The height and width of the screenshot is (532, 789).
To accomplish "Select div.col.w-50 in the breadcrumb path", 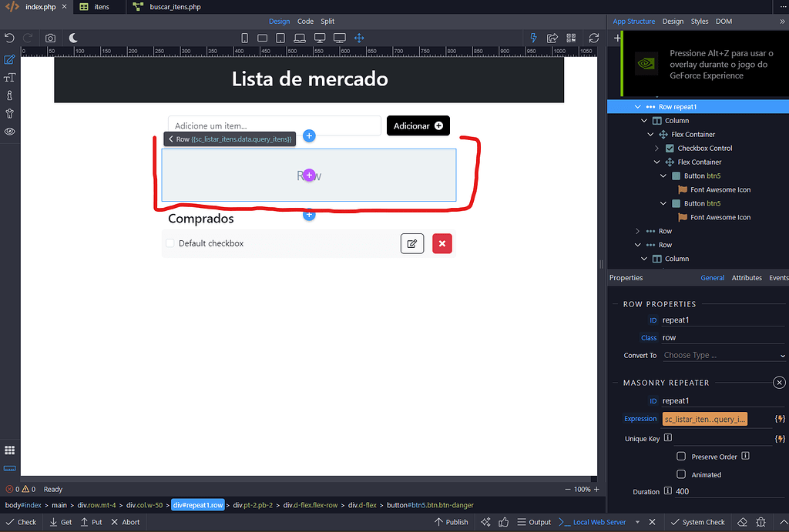I will (x=145, y=505).
